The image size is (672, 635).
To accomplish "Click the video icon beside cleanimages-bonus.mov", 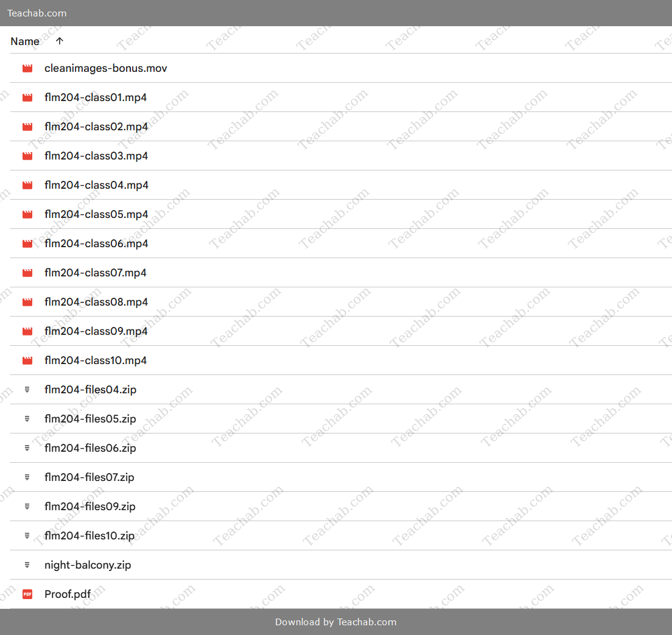I will 27,68.
